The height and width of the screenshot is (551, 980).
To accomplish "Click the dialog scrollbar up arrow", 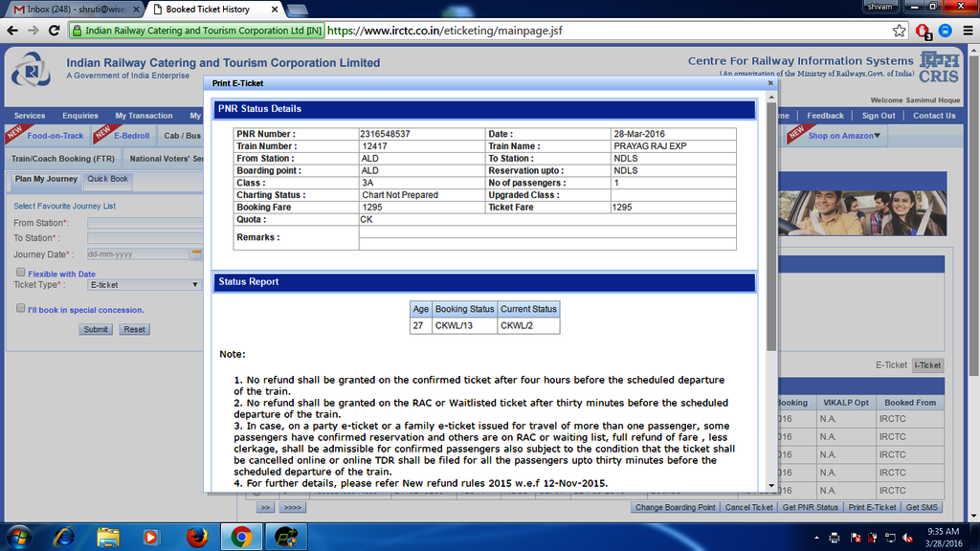I will tap(771, 98).
